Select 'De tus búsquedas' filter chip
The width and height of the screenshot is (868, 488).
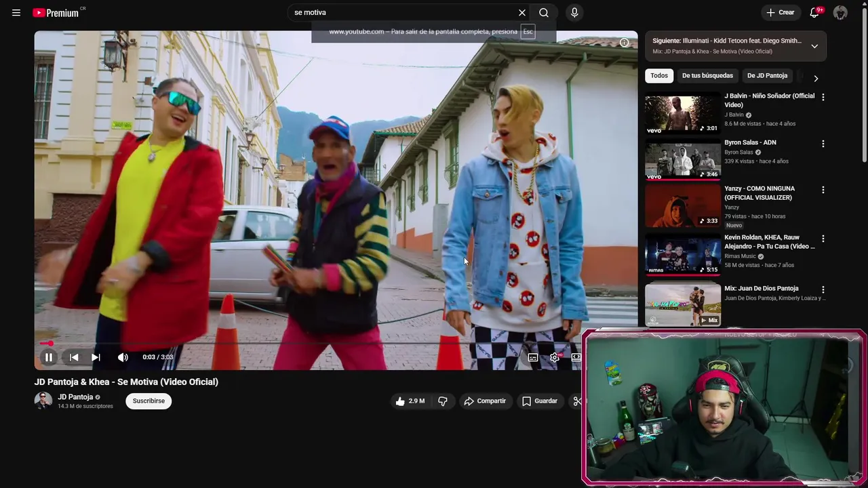pos(707,76)
